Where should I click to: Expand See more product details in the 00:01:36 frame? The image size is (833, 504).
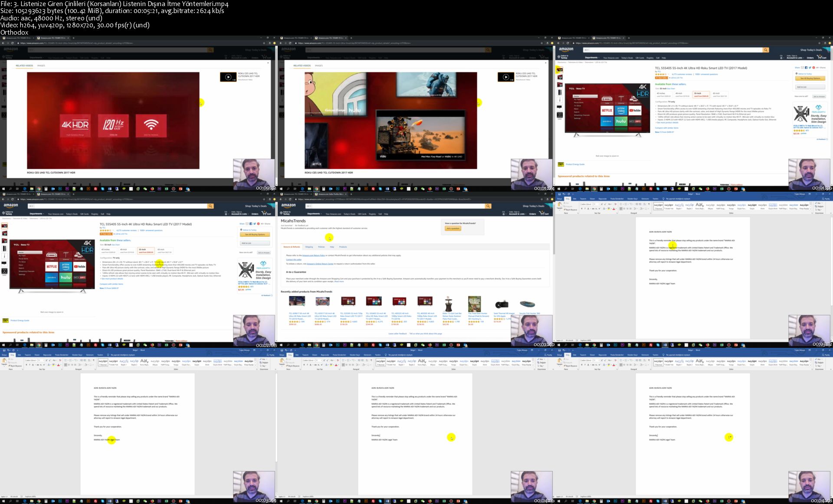(668, 123)
